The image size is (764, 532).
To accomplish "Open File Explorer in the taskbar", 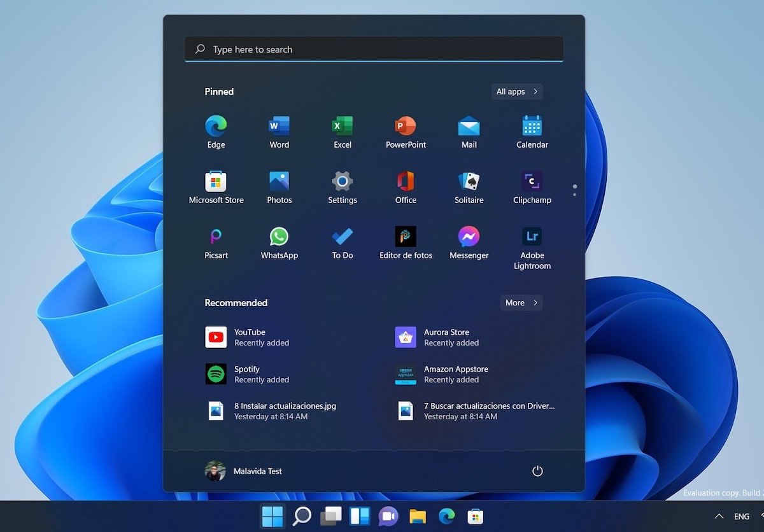I will pyautogui.click(x=418, y=516).
